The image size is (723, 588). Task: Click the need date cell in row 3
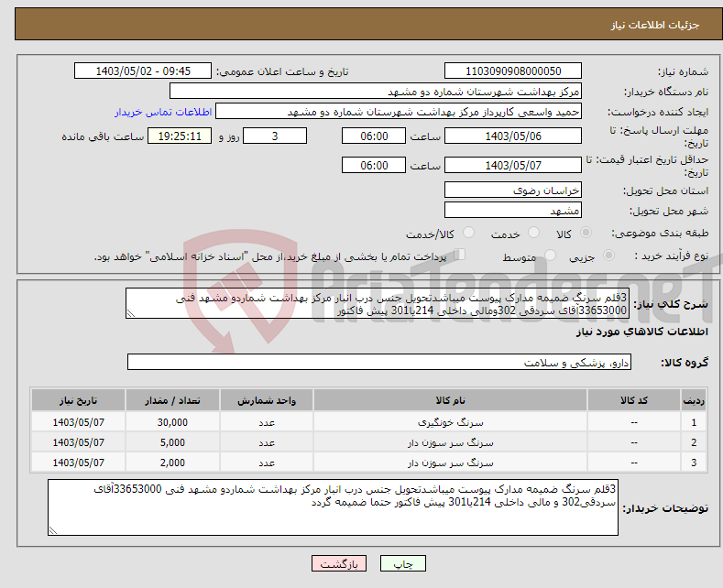click(79, 463)
